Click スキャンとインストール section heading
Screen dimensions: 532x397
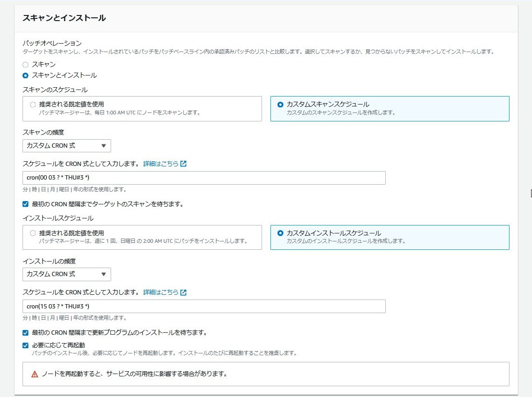click(64, 18)
